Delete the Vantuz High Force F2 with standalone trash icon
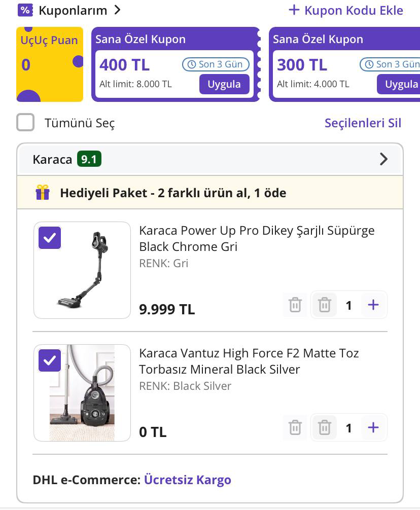 (x=295, y=427)
